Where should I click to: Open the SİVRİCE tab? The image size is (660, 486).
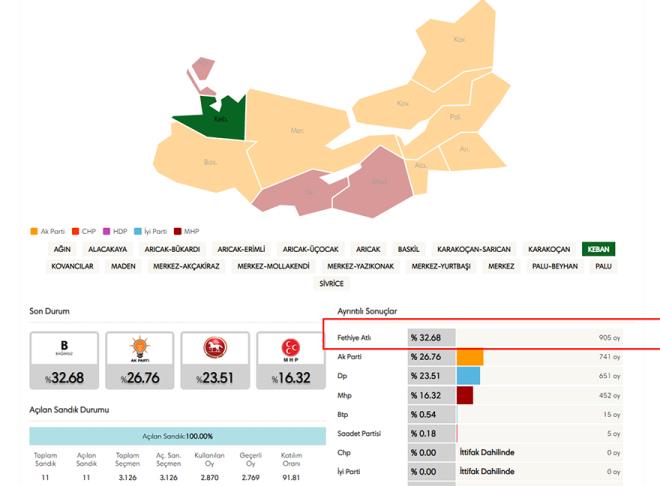coord(332,284)
